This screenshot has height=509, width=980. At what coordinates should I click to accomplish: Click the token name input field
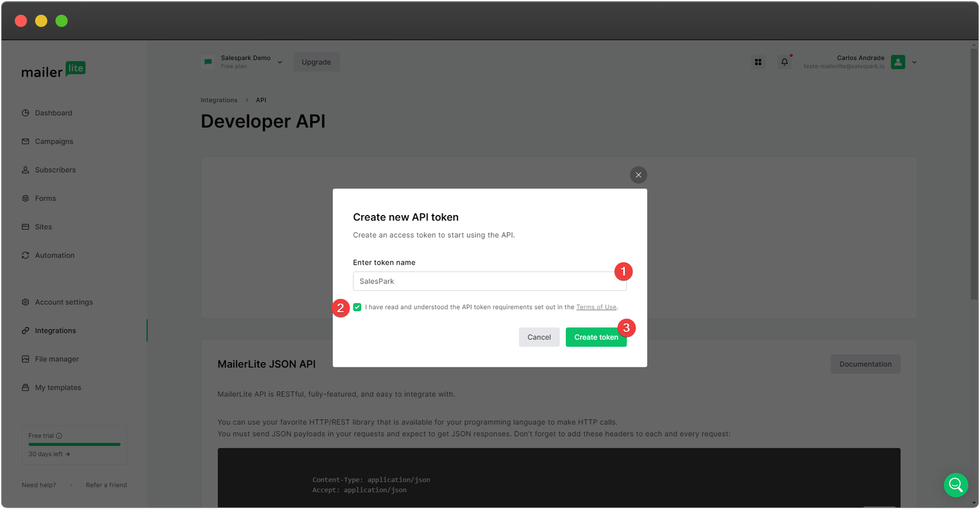coord(484,282)
